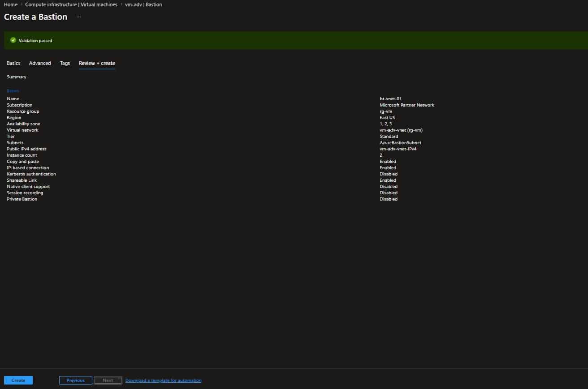This screenshot has width=588, height=389.
Task: Click the Next button
Action: click(108, 380)
